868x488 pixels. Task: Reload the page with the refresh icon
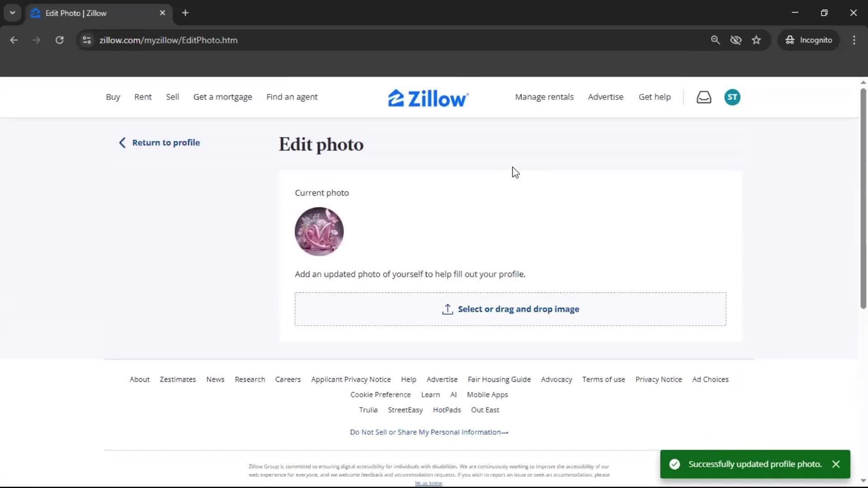click(59, 40)
